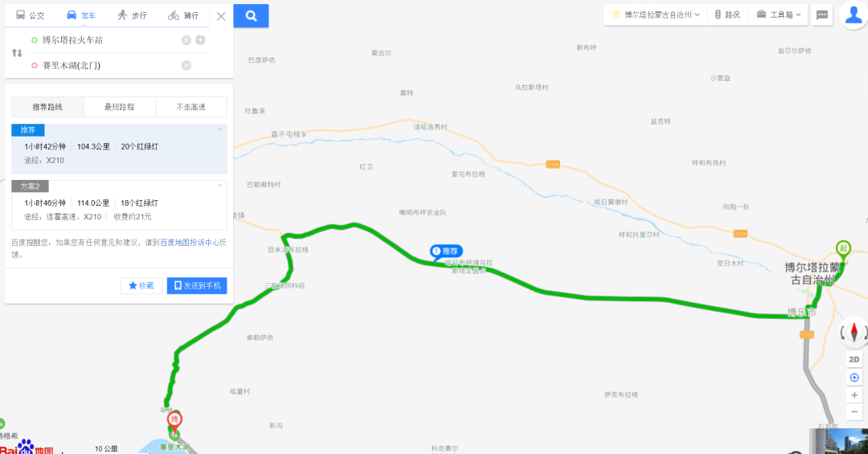This screenshot has width=868, height=454.
Task: Switch to the 公交 transit tab
Action: (x=31, y=15)
